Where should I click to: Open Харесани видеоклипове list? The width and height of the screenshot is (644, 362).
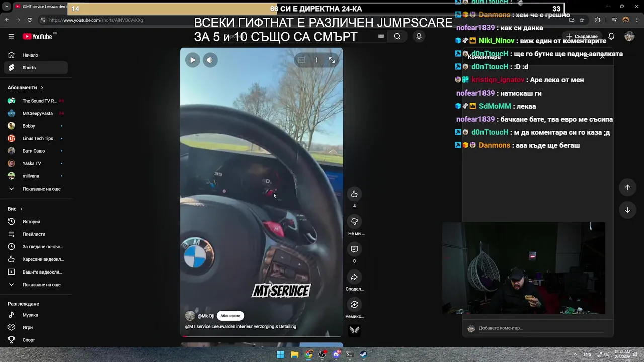pyautogui.click(x=36, y=259)
